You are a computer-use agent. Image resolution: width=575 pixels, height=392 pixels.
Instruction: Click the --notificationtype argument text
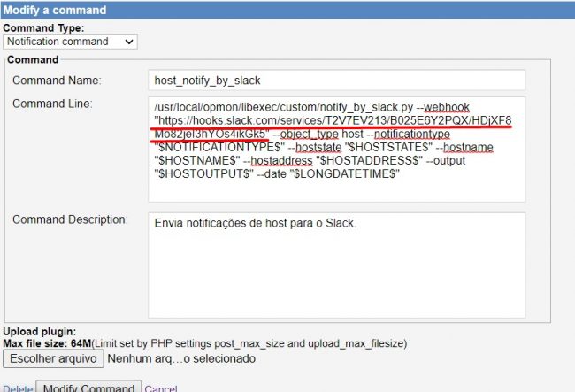[408, 133]
